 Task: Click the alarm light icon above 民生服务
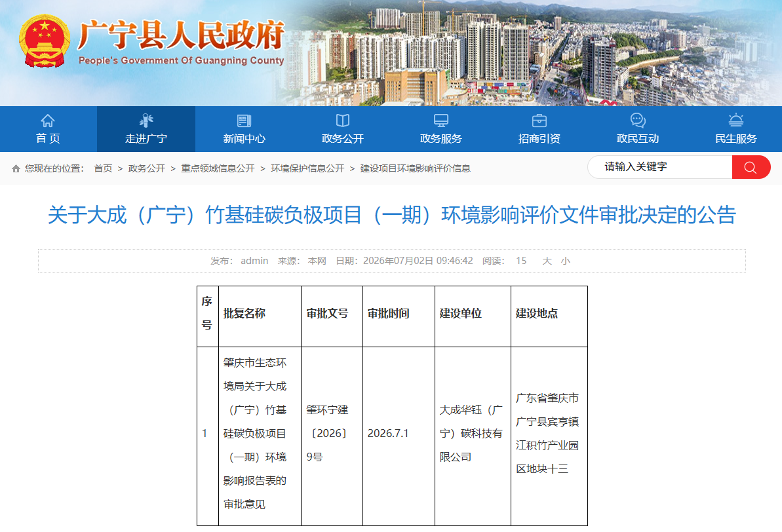tap(736, 121)
